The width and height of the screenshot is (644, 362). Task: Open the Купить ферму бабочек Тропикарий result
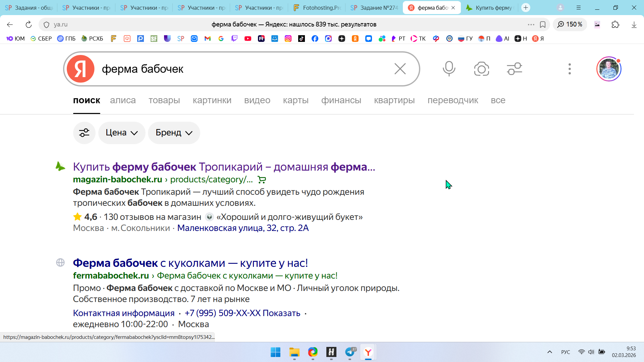224,167
